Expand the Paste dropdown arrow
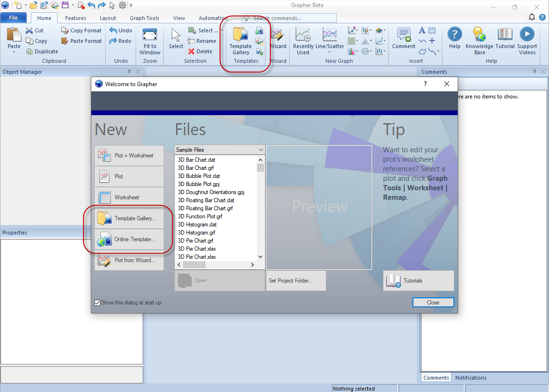 pyautogui.click(x=14, y=52)
